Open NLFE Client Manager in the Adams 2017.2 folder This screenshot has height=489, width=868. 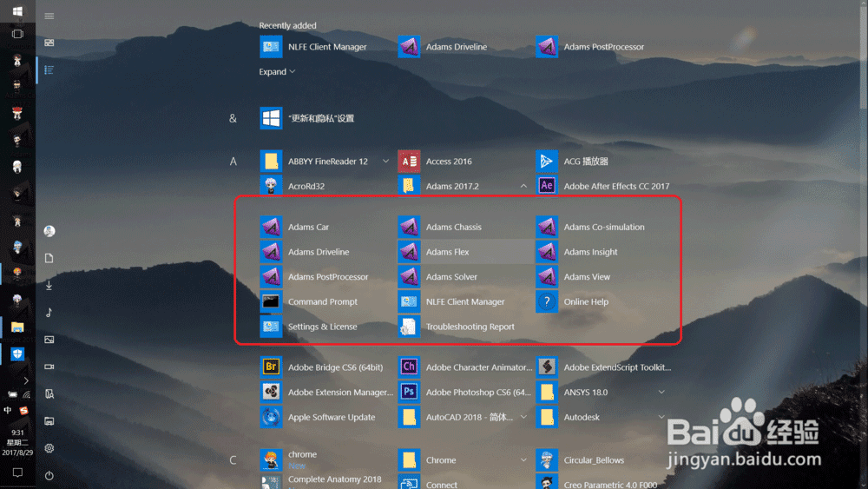pyautogui.click(x=465, y=301)
